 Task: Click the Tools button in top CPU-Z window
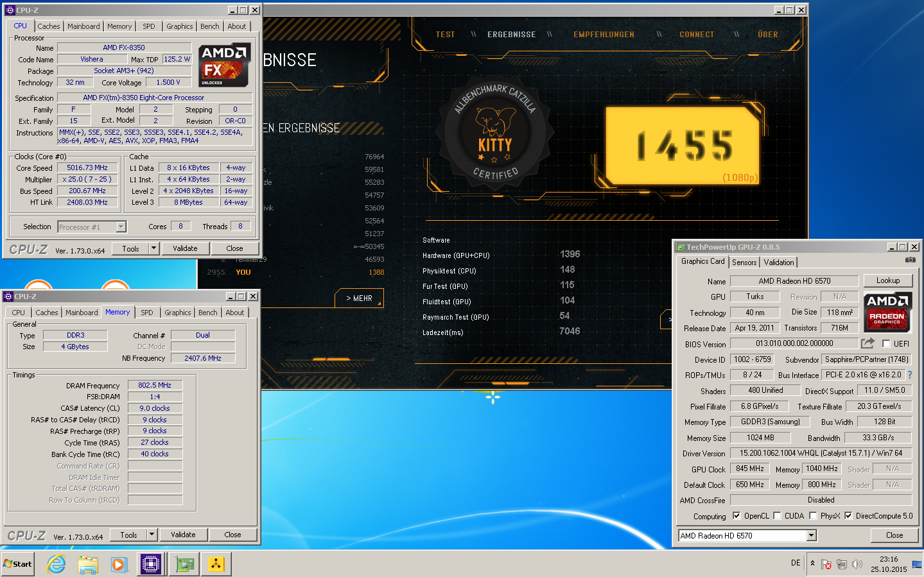(130, 248)
